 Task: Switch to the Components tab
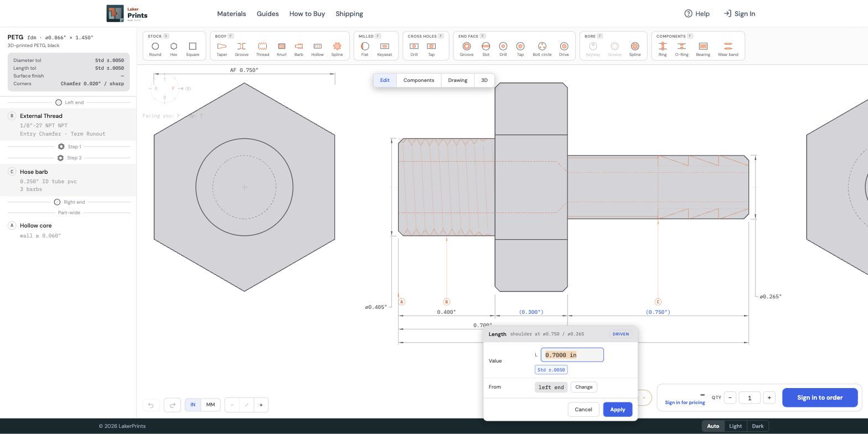418,80
